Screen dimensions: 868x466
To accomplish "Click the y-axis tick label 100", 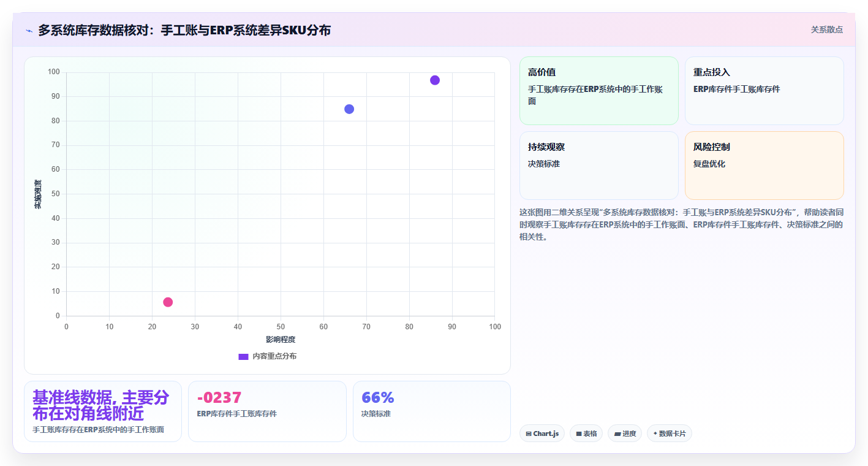I will (54, 72).
